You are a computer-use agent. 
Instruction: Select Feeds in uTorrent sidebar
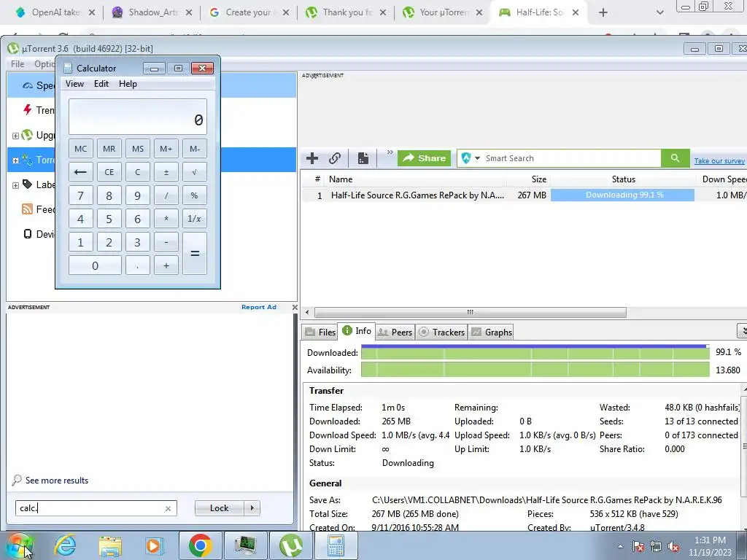coord(38,209)
